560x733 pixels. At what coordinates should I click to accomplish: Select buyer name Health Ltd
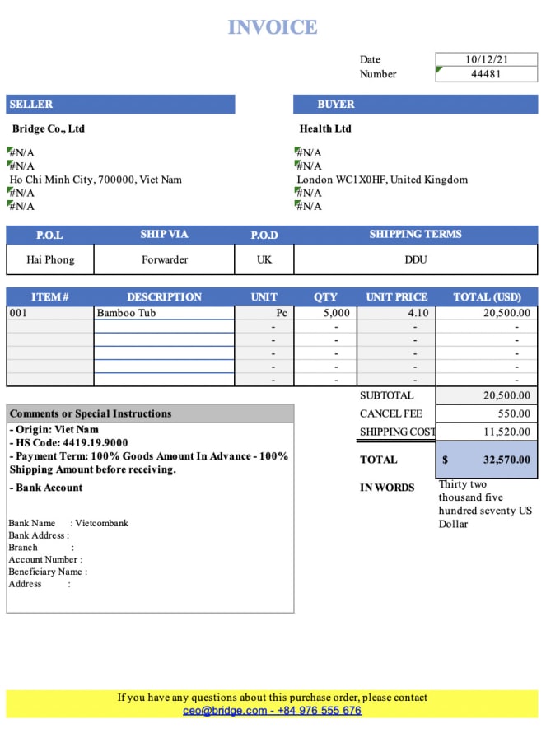coord(325,128)
